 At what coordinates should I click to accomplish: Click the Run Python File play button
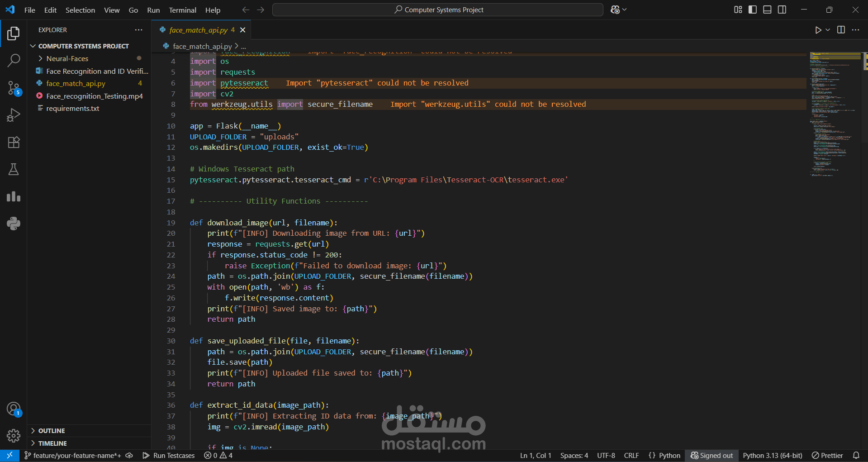[x=818, y=30]
